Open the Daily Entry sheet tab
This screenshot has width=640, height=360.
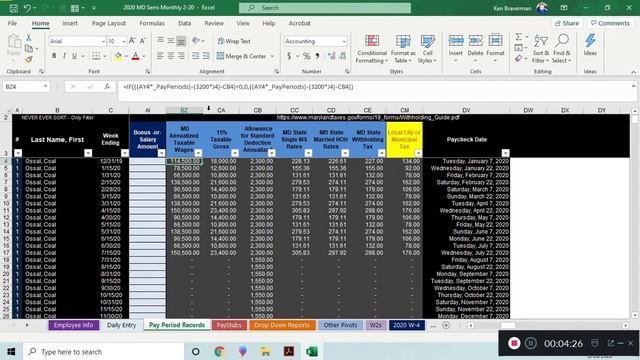(121, 325)
